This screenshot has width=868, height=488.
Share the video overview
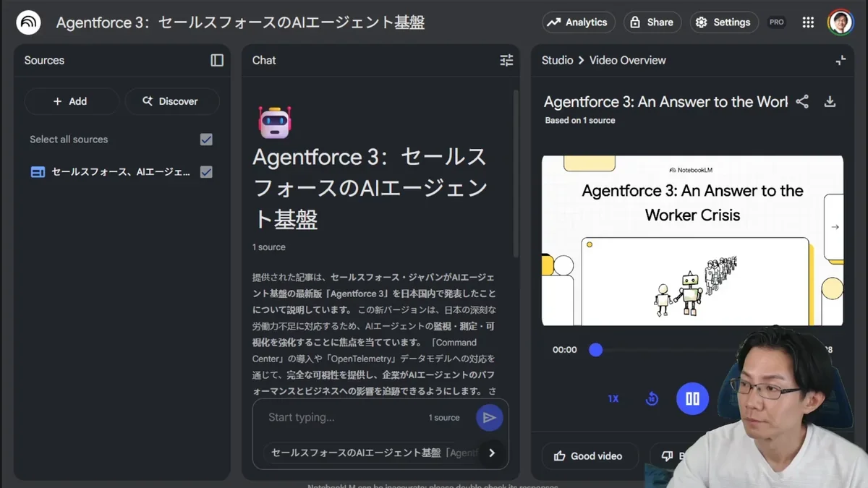point(802,102)
